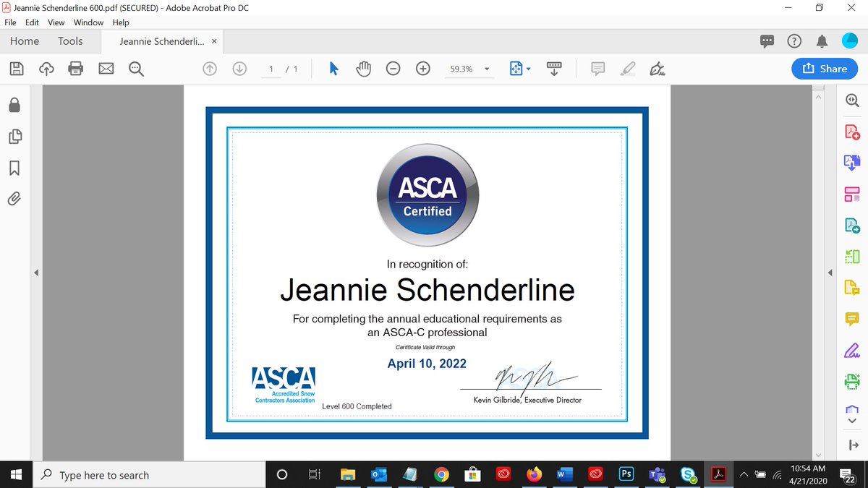Open the Help question mark
Viewport: 868px width, 488px height.
[x=794, y=41]
